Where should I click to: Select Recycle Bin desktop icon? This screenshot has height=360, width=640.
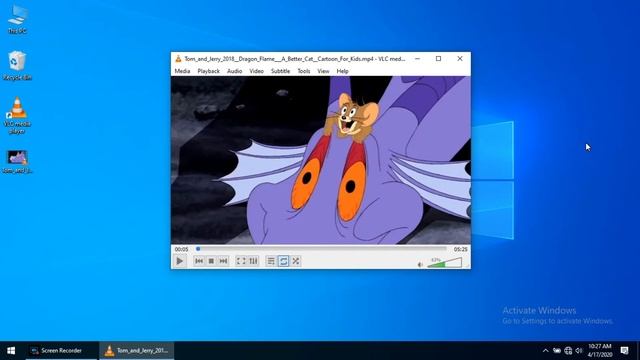pyautogui.click(x=17, y=65)
